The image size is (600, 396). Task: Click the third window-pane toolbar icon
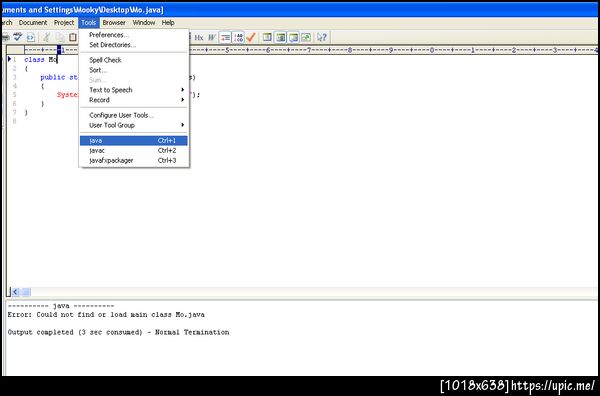[293, 37]
